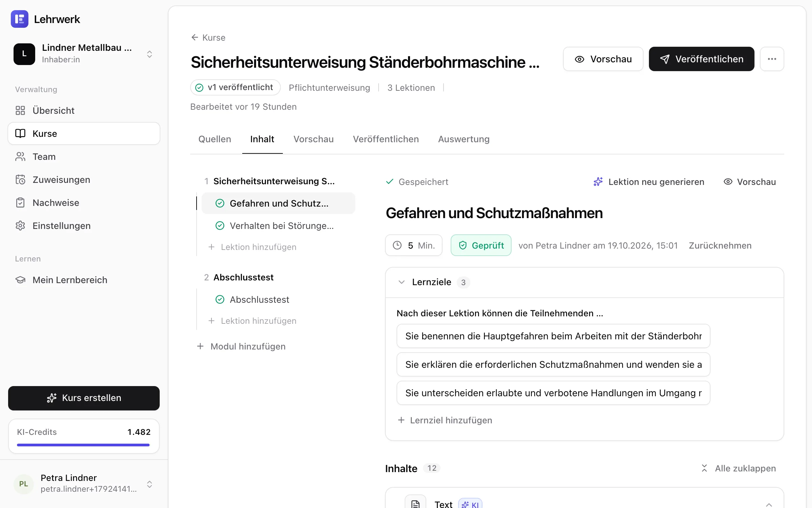Click Lektion hinzufügen under Abschlusstest
The height and width of the screenshot is (508, 812).
[x=252, y=321]
